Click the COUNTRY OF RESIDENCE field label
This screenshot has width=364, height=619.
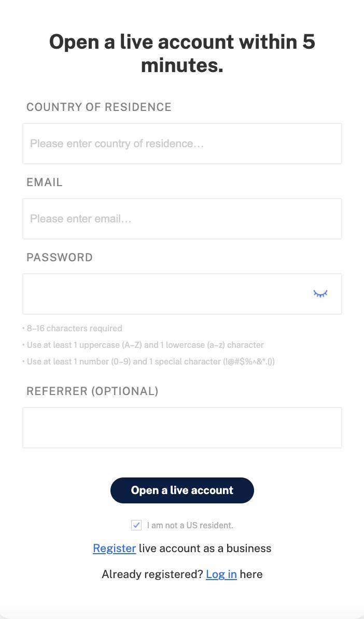(x=99, y=107)
